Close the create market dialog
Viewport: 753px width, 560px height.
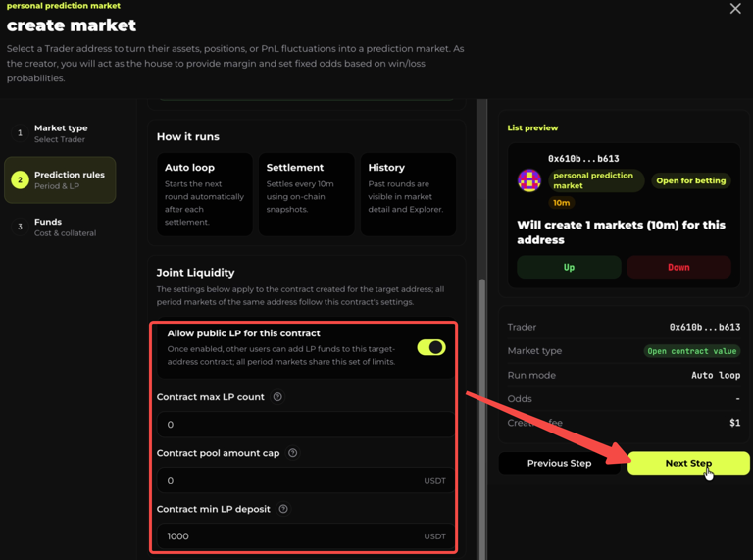coord(735,9)
